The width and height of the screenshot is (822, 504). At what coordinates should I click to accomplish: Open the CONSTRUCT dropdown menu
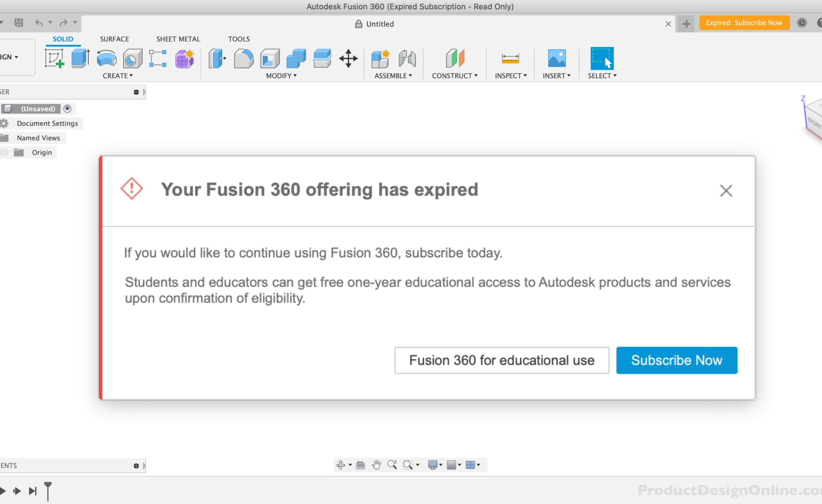(455, 76)
